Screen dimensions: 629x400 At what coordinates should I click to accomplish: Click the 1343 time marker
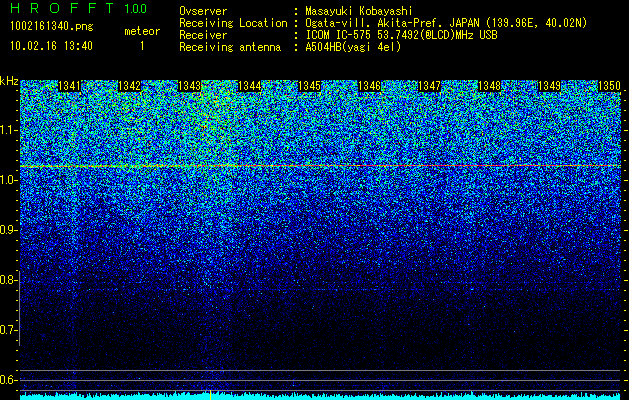coord(189,86)
